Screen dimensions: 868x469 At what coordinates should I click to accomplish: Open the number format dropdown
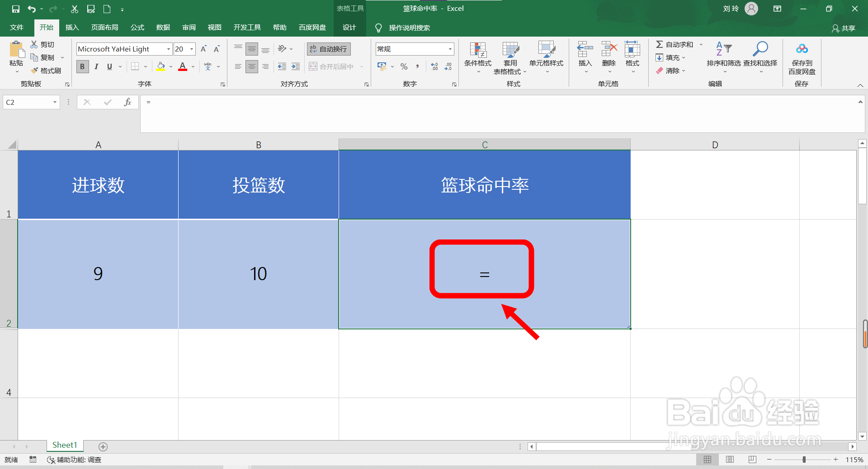pos(449,49)
